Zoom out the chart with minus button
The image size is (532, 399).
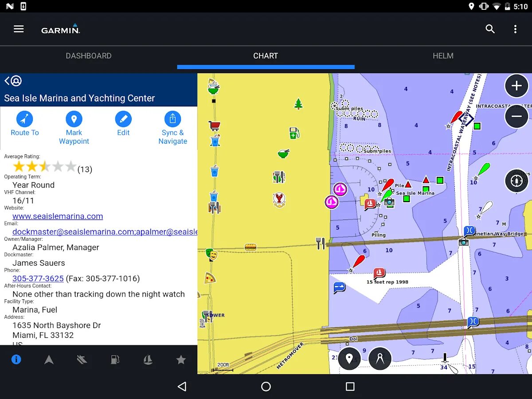click(x=516, y=117)
